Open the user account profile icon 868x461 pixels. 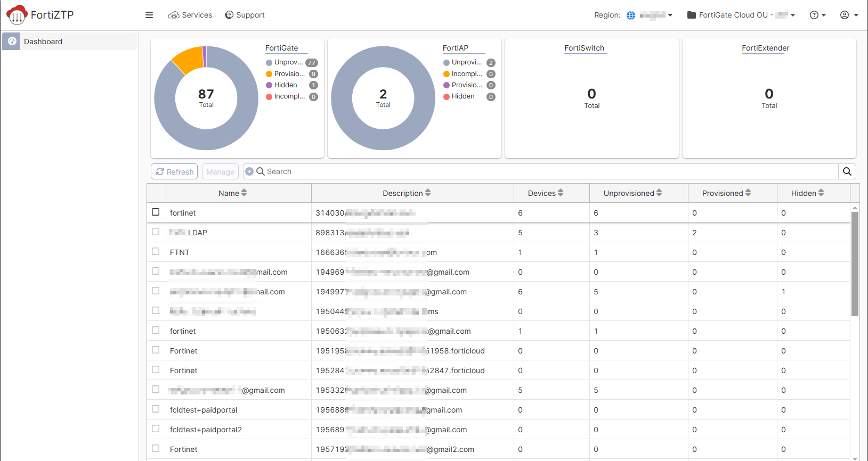click(849, 15)
